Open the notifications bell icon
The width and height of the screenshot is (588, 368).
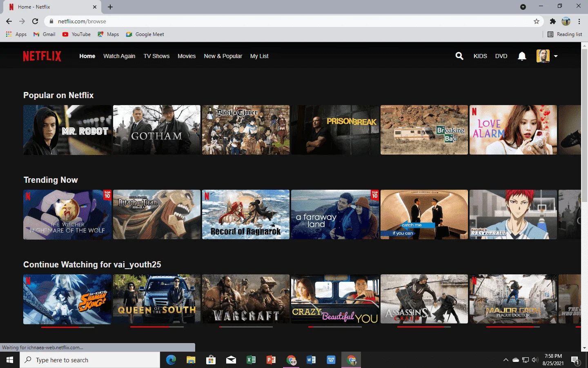[x=522, y=56]
